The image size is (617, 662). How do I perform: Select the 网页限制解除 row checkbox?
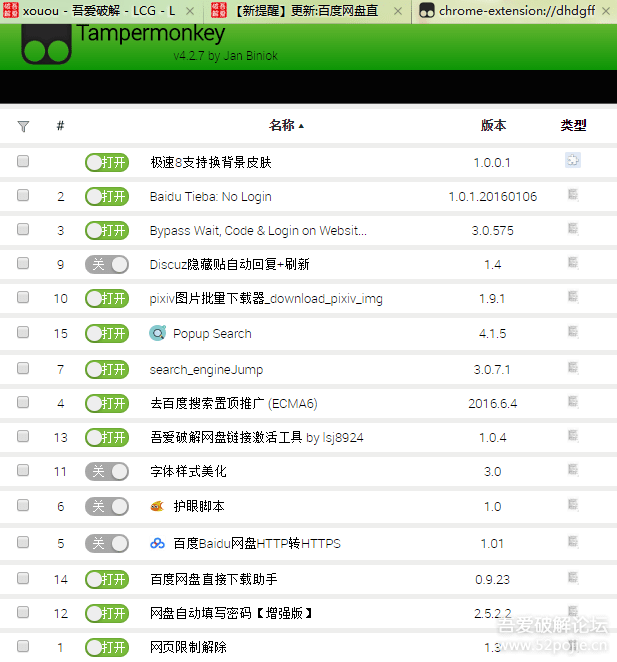(23, 646)
